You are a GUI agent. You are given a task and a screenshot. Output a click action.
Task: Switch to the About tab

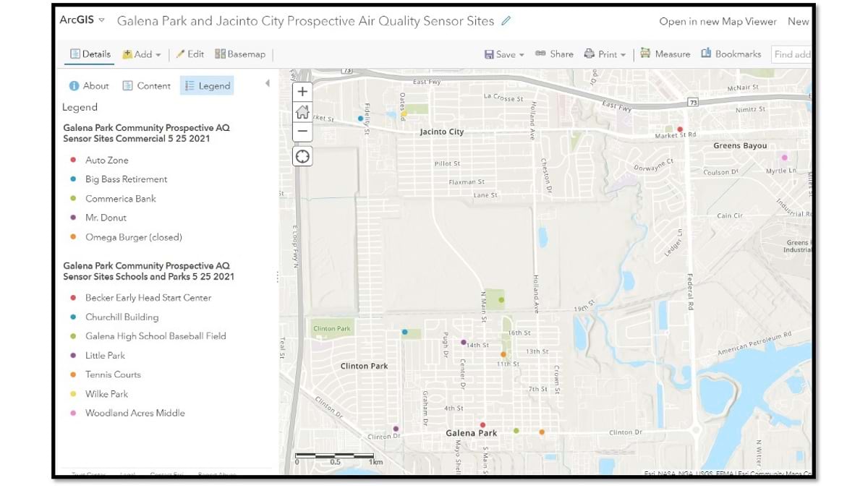[88, 86]
